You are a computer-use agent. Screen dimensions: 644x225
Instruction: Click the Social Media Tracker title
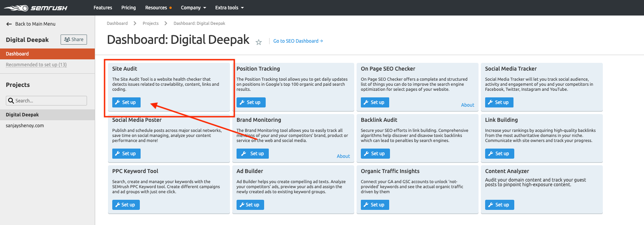coord(511,69)
